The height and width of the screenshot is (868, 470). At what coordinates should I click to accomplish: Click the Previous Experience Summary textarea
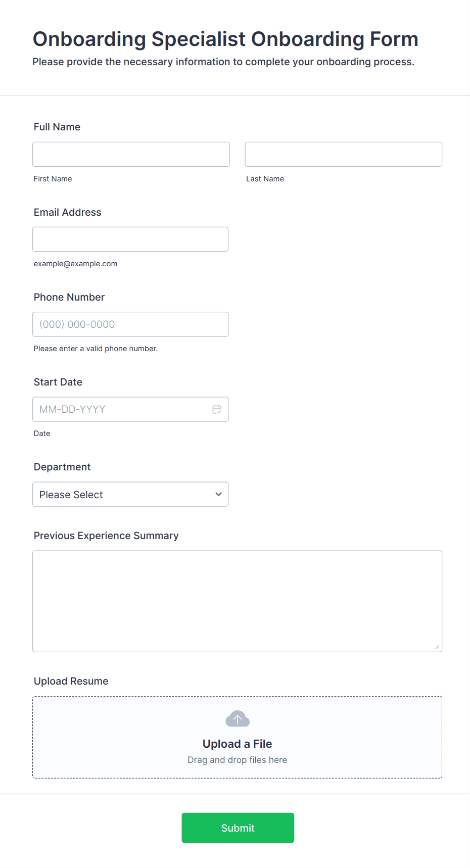click(x=238, y=601)
